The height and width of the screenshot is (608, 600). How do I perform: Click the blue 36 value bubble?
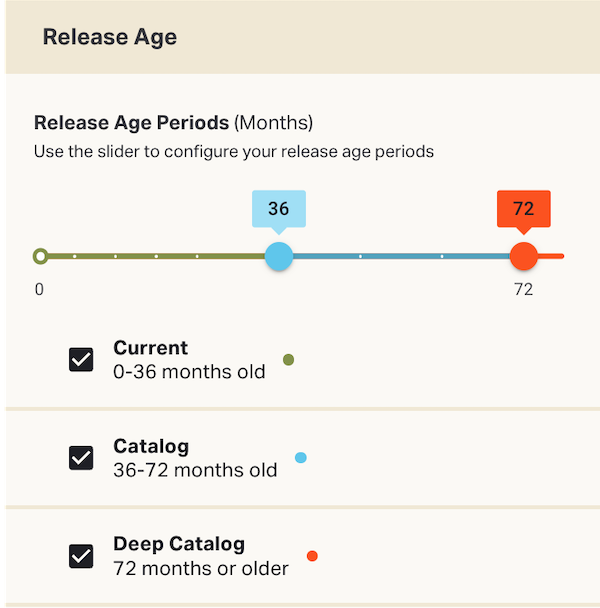[x=278, y=209]
